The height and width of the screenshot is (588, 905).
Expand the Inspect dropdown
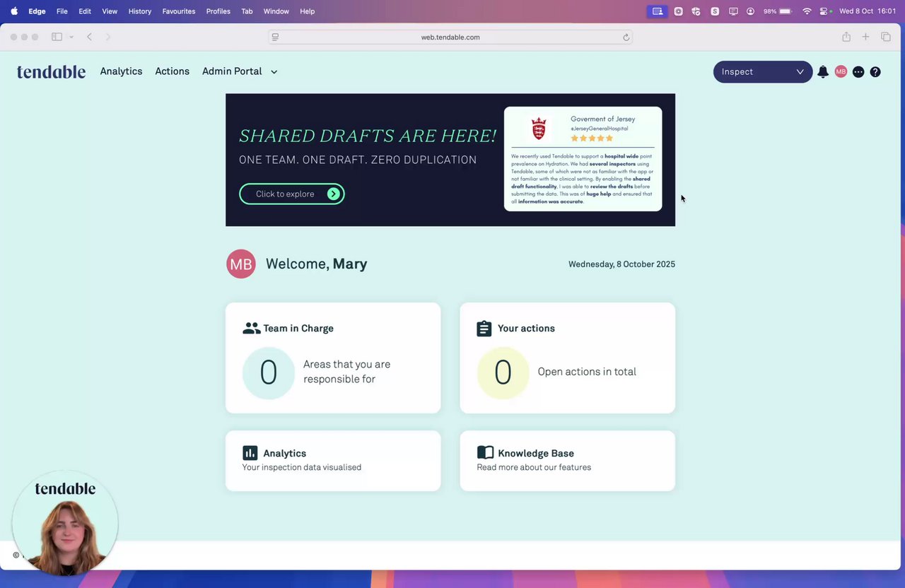763,71
